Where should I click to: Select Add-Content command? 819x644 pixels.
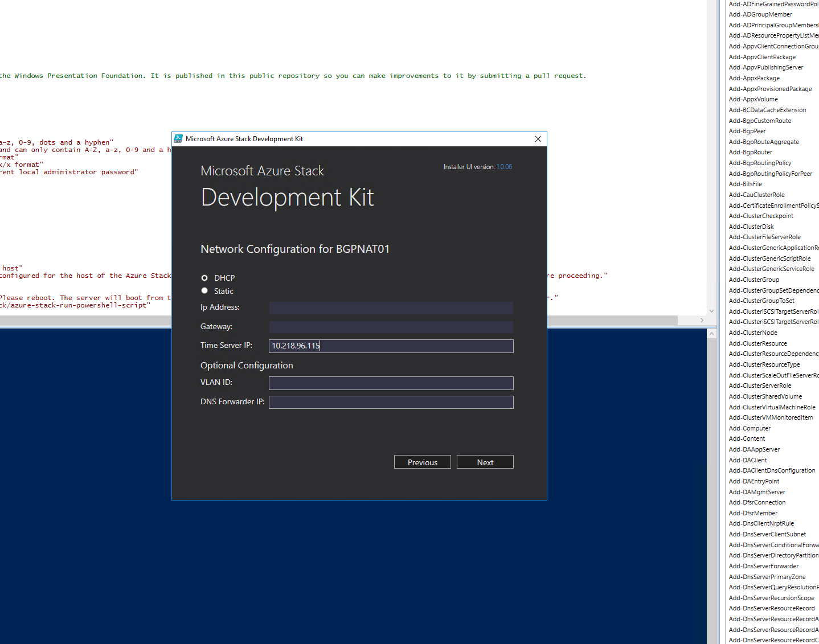747,438
